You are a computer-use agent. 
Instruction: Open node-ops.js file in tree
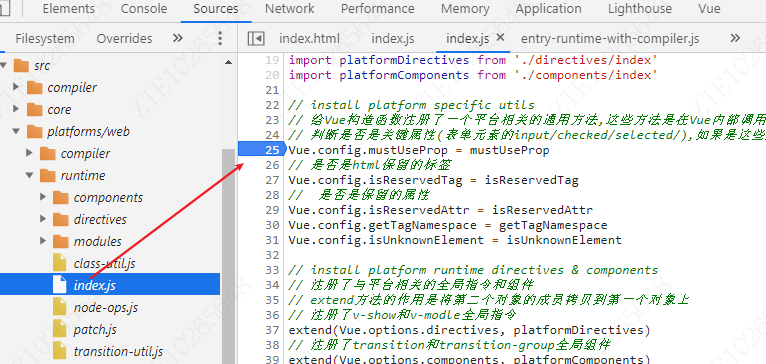point(106,308)
